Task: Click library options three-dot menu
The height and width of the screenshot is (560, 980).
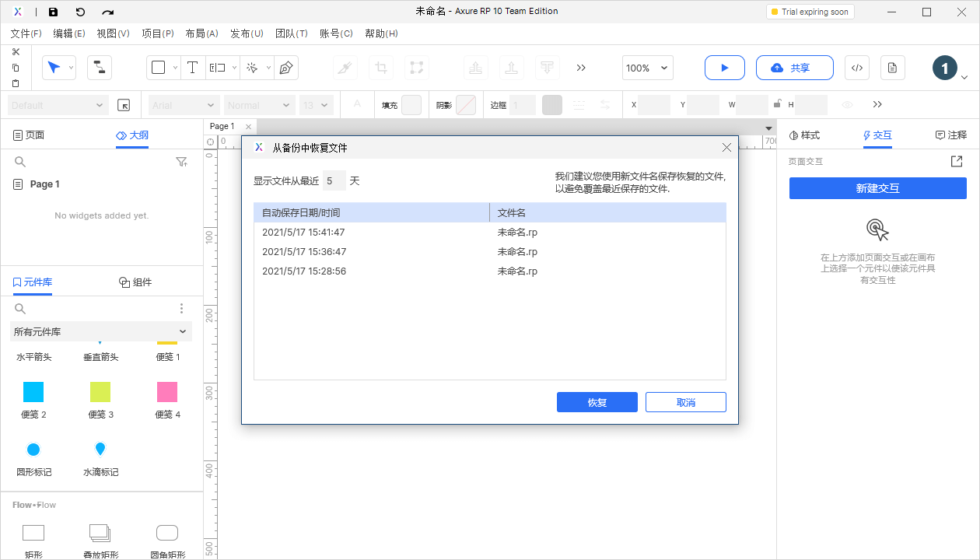Action: pos(182,309)
